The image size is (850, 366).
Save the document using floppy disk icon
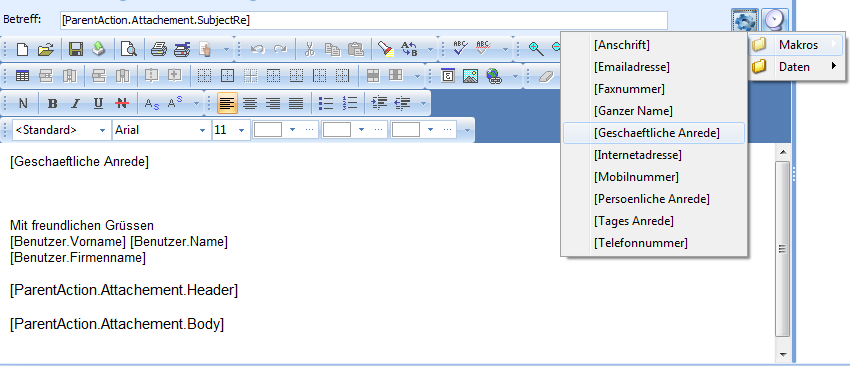(75, 50)
